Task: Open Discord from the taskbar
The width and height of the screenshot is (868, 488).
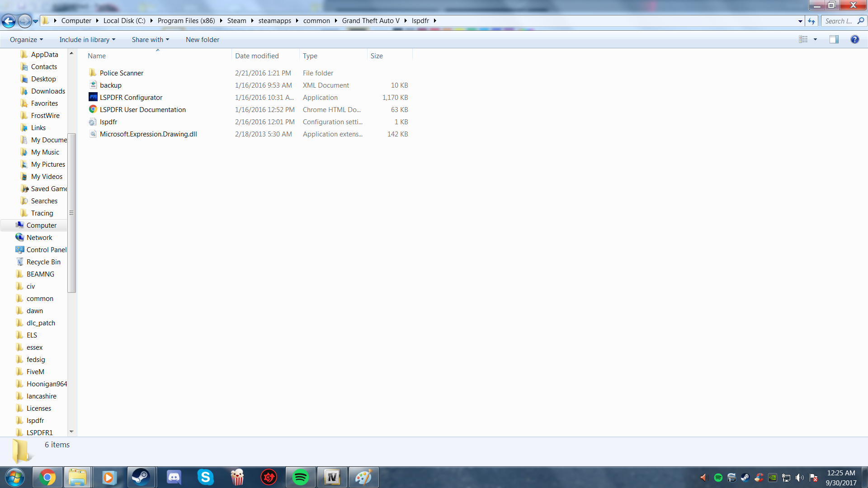Action: point(174,477)
